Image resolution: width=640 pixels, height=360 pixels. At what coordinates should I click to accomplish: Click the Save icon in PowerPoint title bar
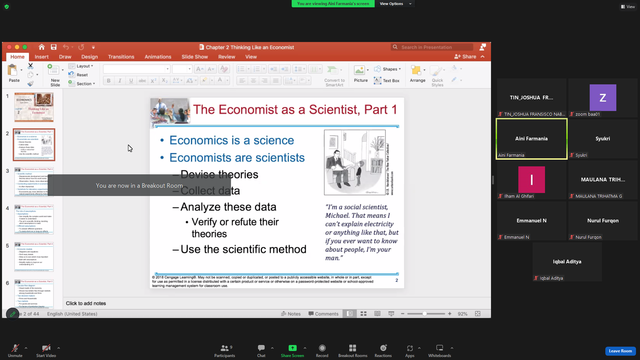[x=53, y=47]
